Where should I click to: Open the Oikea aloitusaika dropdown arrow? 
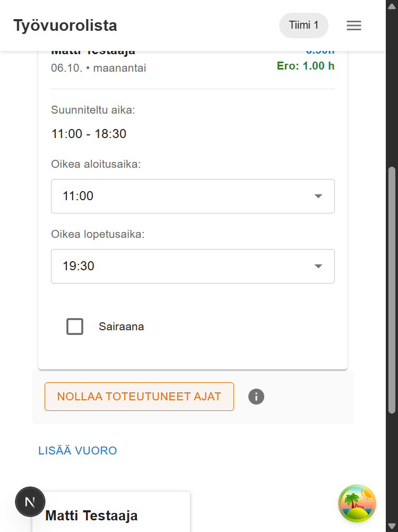click(x=317, y=196)
